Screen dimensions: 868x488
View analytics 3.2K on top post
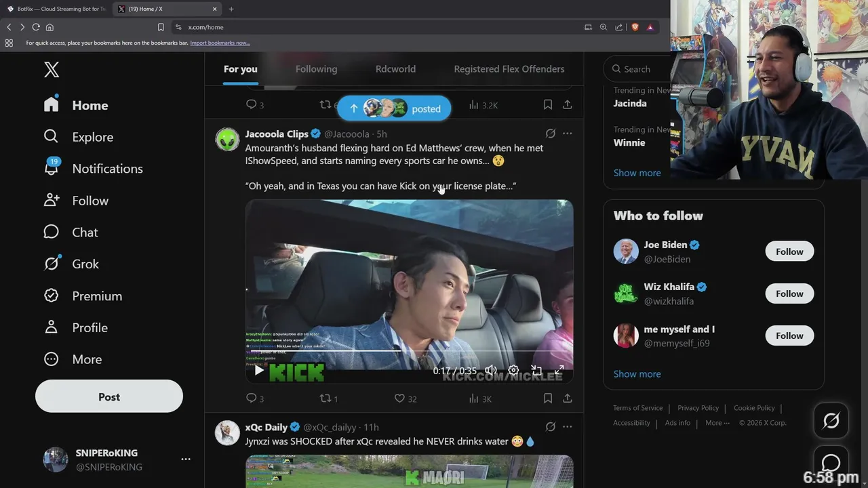(484, 105)
